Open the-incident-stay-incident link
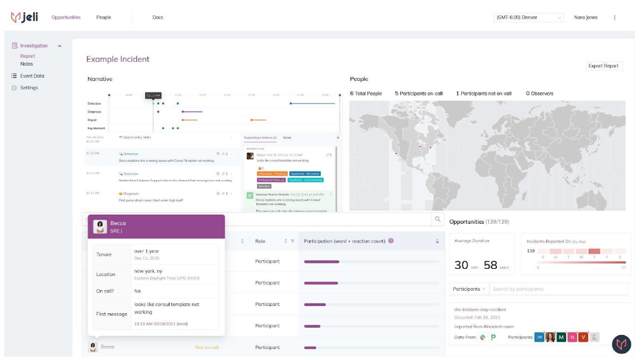 coord(480,310)
